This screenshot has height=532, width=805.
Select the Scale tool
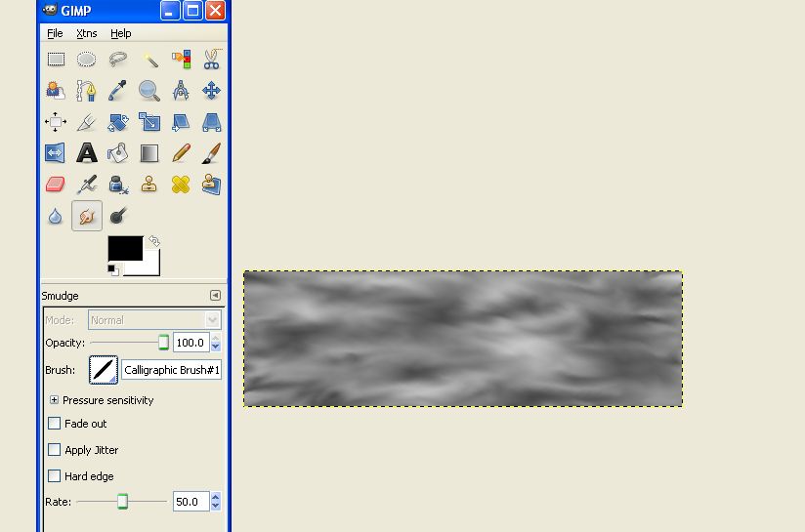click(149, 122)
